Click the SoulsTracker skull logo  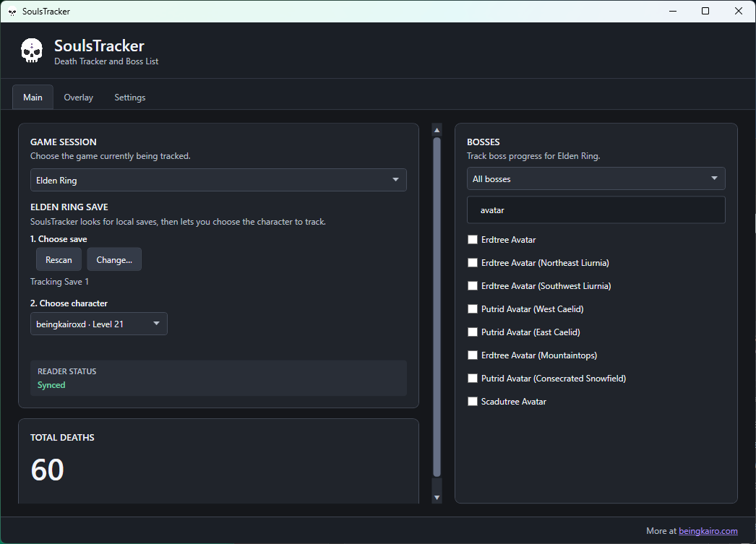[32, 51]
